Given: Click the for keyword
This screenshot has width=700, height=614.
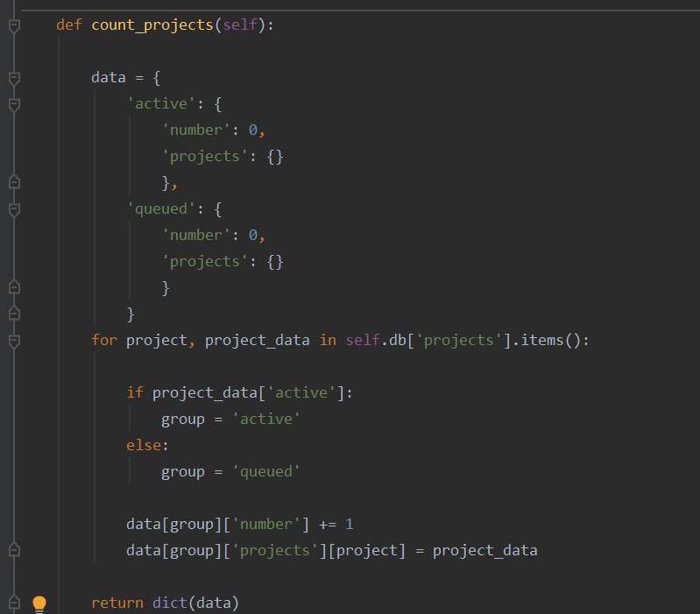Looking at the screenshot, I should point(104,340).
